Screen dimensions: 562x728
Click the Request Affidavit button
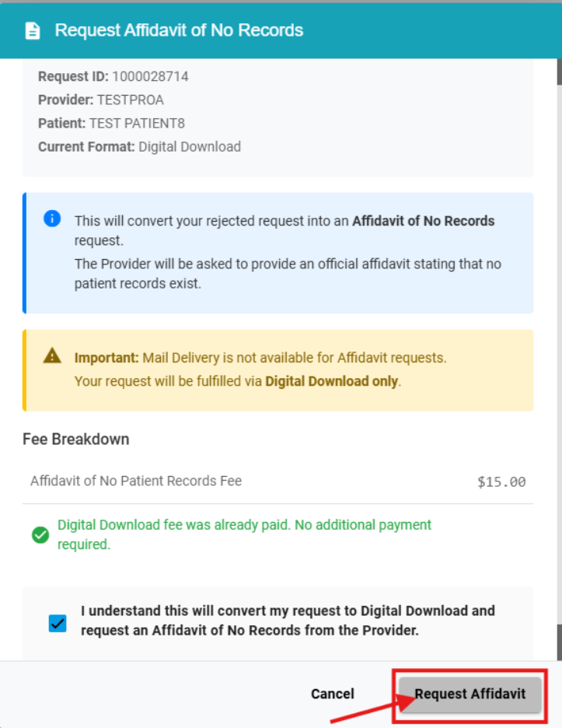pyautogui.click(x=469, y=694)
